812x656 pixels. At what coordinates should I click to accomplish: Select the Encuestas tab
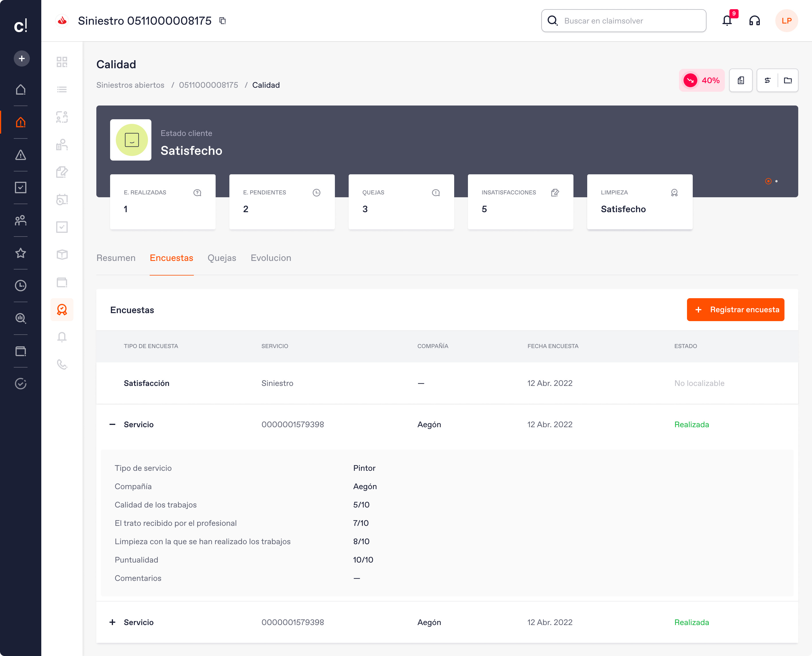[171, 258]
